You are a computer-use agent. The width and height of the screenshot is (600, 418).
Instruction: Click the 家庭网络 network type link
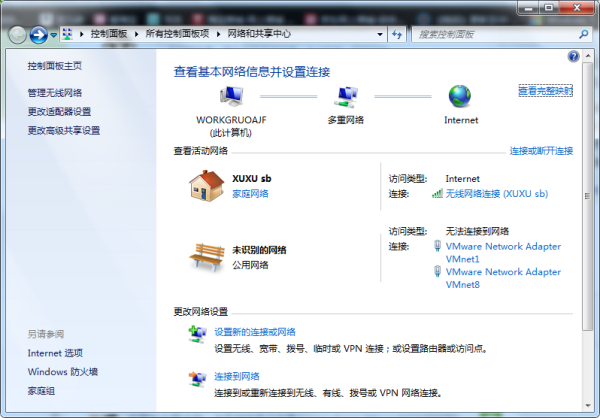click(250, 194)
